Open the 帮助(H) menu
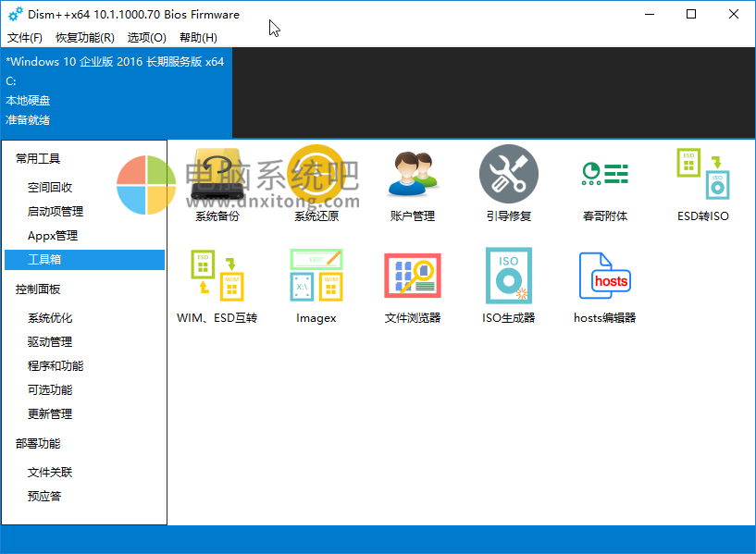This screenshot has width=756, height=554. tap(198, 38)
